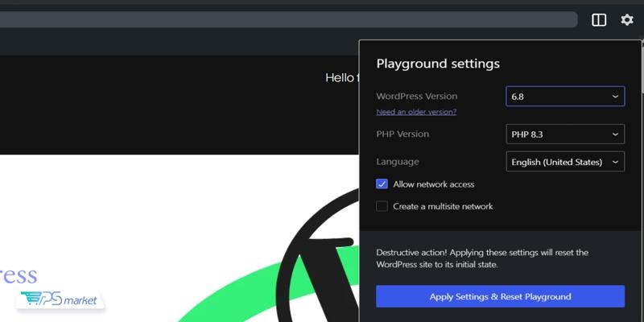This screenshot has width=644, height=322.
Task: Click the split panel icon in toolbar
Action: tap(599, 20)
